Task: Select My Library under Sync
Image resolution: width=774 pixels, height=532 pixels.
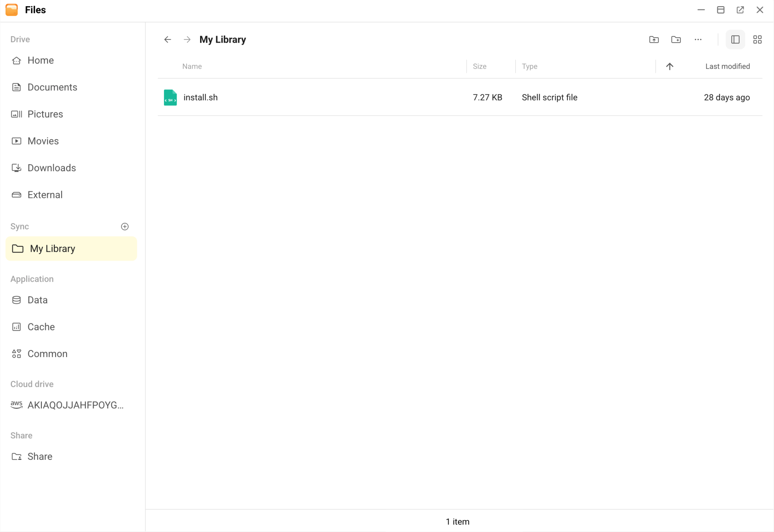Action: click(71, 249)
